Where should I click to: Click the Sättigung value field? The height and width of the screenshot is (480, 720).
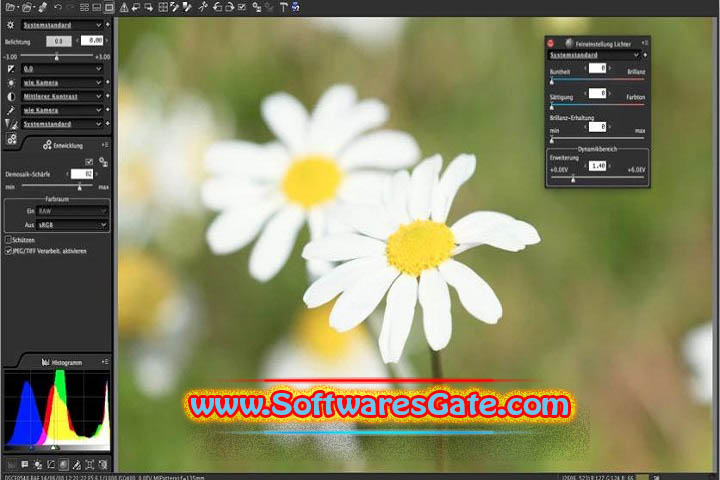tap(597, 93)
